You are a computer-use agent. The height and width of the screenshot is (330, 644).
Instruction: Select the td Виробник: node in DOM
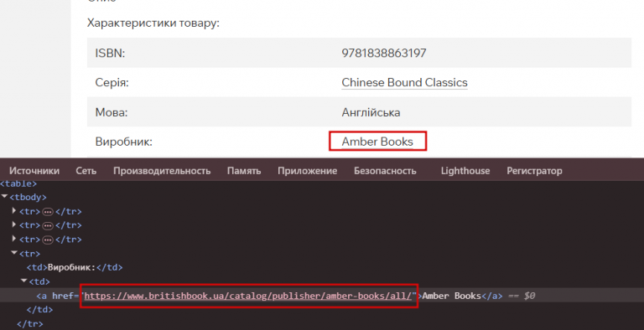click(75, 268)
